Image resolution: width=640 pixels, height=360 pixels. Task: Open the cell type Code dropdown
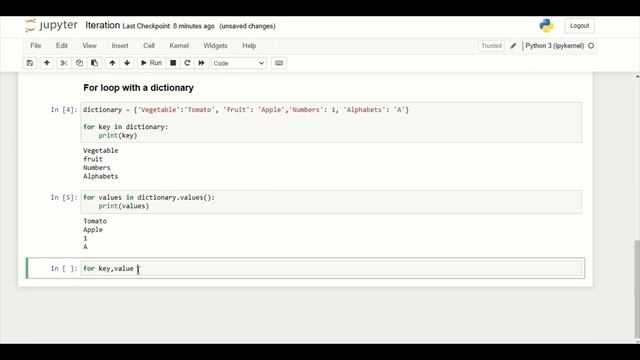coord(239,63)
